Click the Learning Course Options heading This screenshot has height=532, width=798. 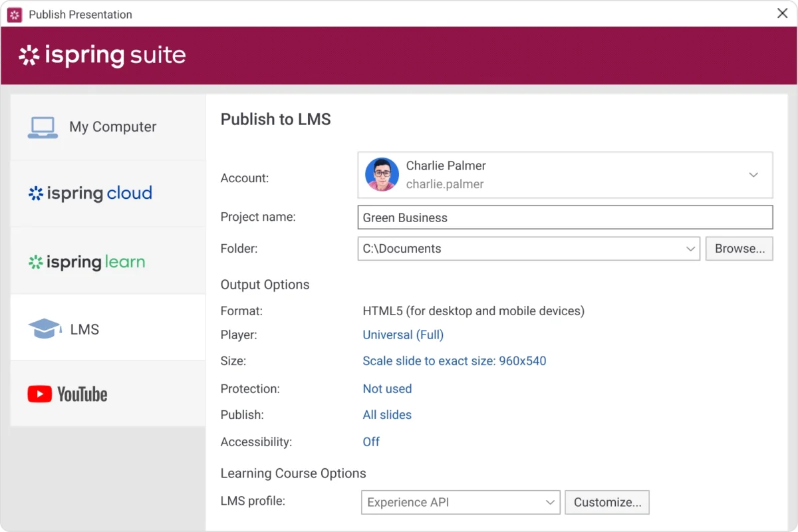click(x=293, y=473)
